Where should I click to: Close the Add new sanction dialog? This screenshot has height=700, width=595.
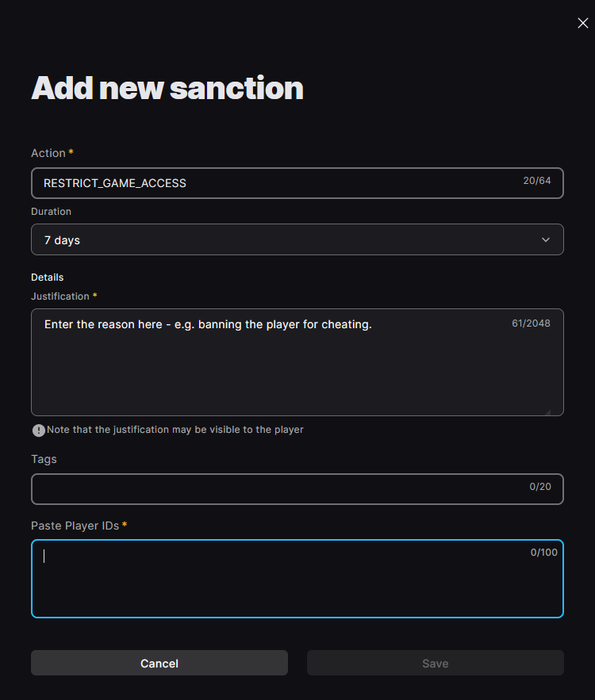pos(583,23)
